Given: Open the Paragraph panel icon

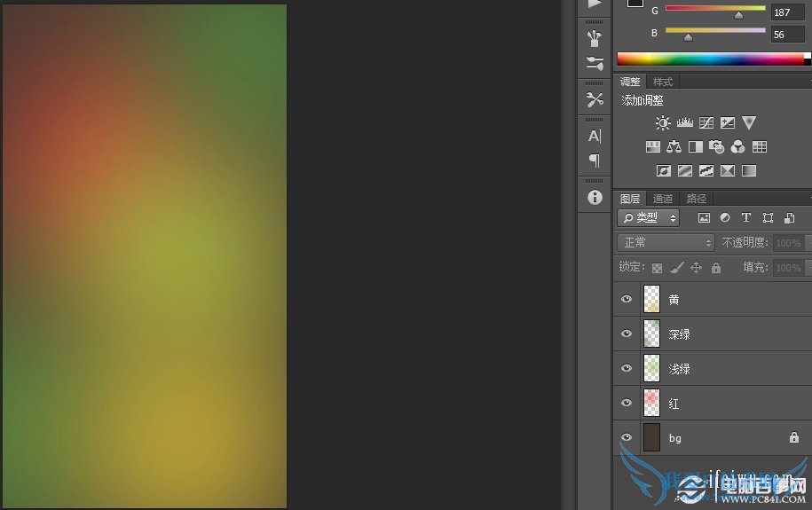Looking at the screenshot, I should (595, 161).
